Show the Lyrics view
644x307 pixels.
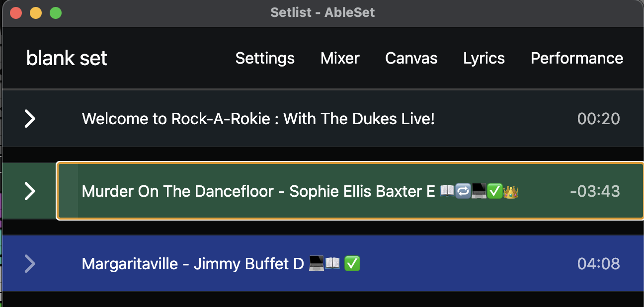pyautogui.click(x=483, y=58)
